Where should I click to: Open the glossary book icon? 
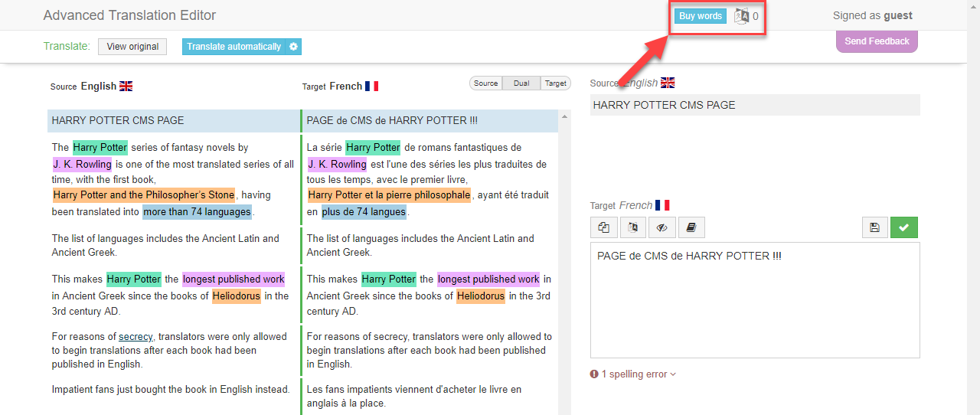coord(691,227)
